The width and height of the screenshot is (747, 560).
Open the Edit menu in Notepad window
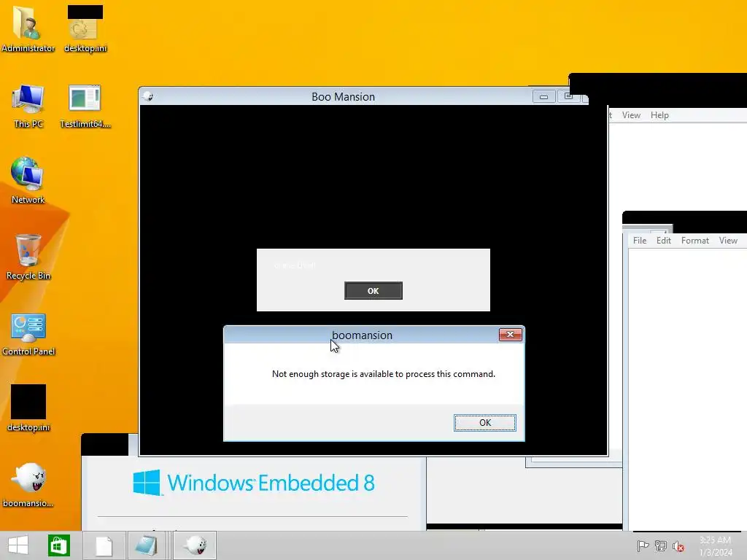point(664,241)
